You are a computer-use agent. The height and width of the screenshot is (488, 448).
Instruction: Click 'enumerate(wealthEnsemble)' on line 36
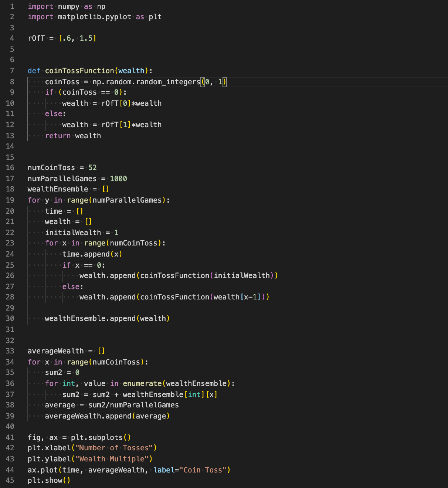pos(177,383)
